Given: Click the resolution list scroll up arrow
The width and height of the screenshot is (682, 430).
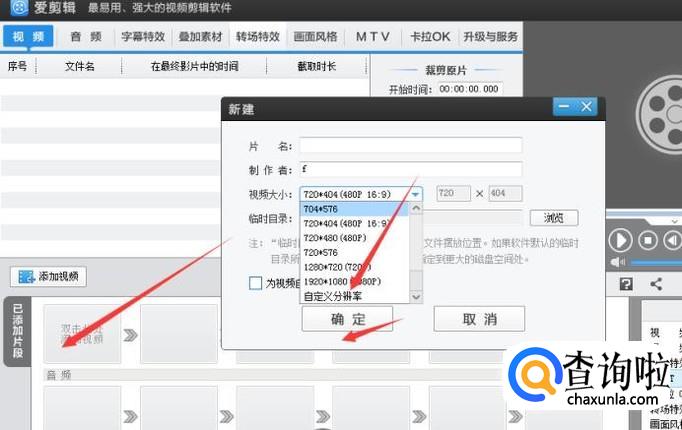Looking at the screenshot, I should 416,208.
